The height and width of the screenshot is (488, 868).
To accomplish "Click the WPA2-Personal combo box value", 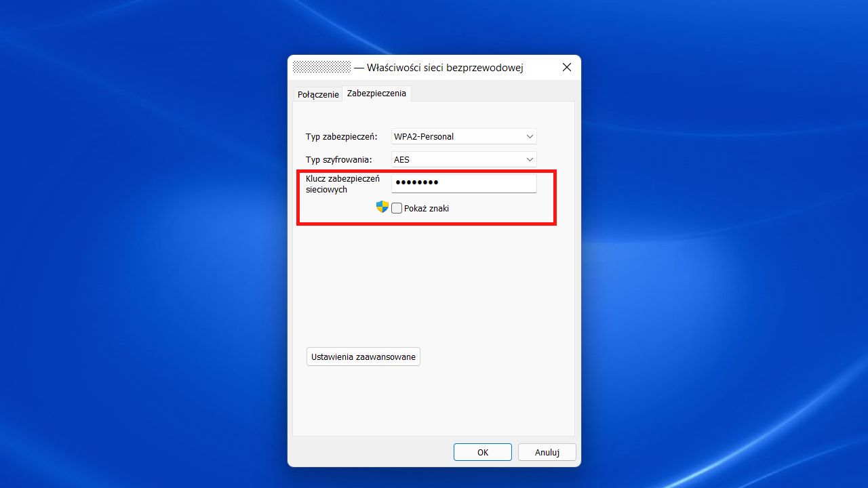I will point(464,136).
